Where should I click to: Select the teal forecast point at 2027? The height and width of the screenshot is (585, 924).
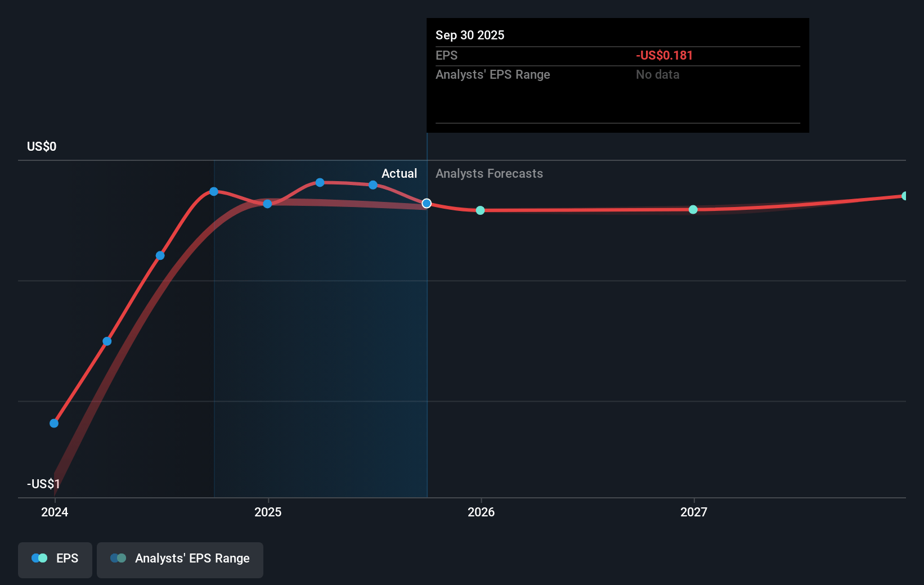coord(693,210)
